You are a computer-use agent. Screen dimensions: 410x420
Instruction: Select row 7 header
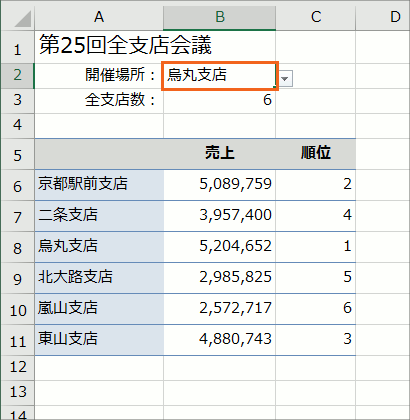(x=18, y=216)
